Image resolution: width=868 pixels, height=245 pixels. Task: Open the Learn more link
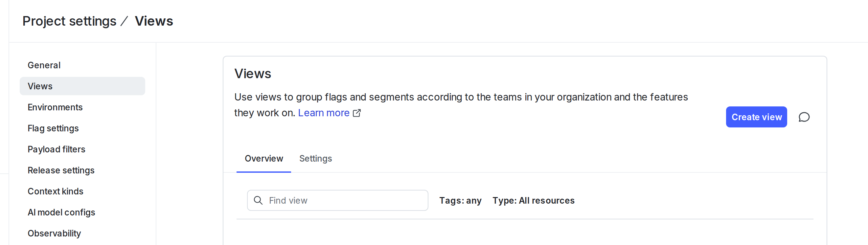point(324,113)
